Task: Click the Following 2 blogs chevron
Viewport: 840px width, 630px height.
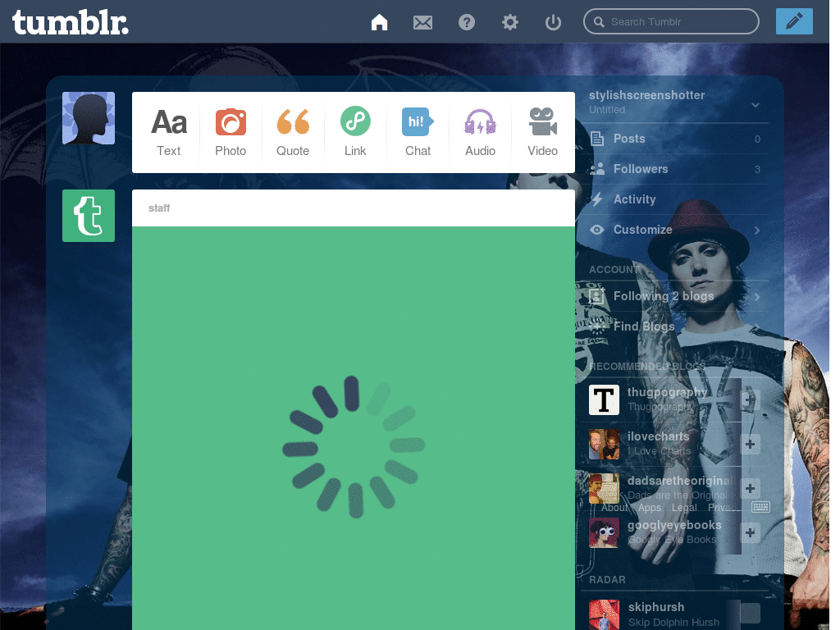Action: click(x=757, y=297)
